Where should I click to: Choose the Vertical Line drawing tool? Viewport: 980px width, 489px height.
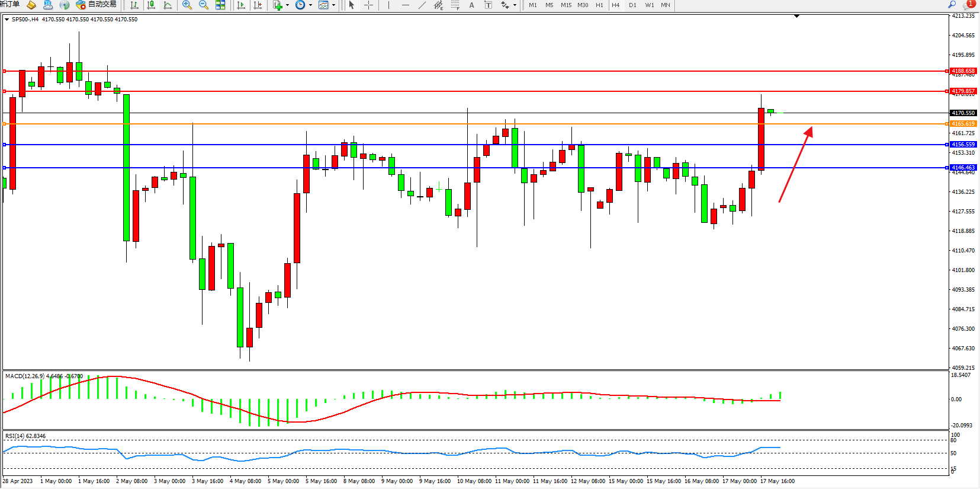pyautogui.click(x=388, y=5)
